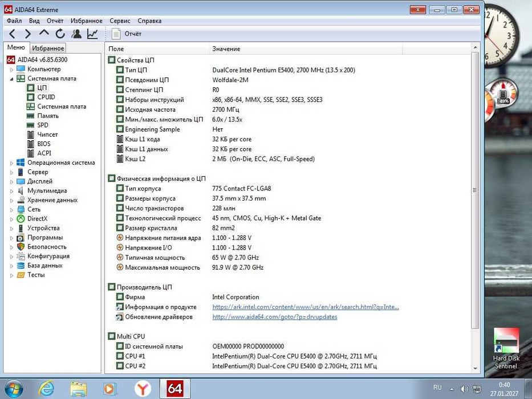This screenshot has height=399, width=532.
Task: Open the BIOS item in the sidebar
Action: (43, 144)
